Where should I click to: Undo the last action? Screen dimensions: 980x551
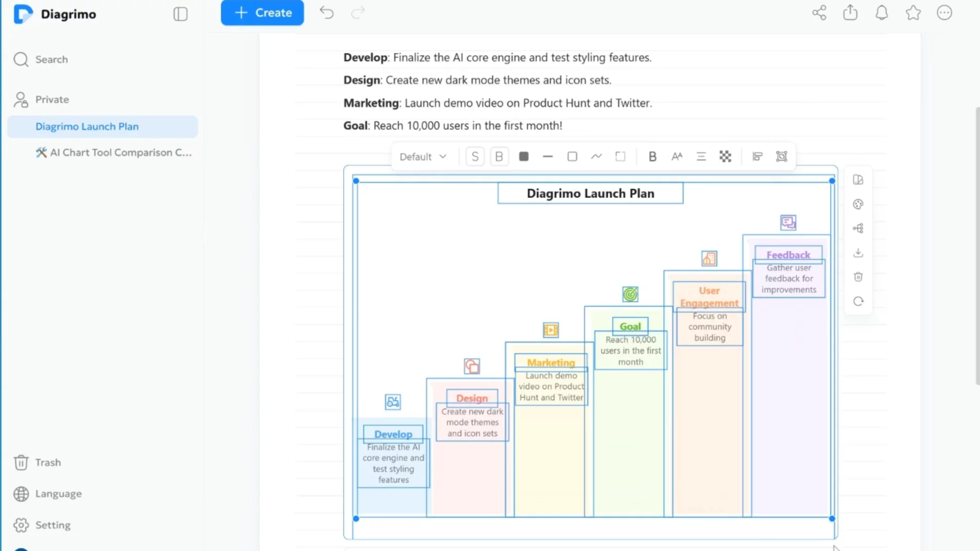click(327, 12)
